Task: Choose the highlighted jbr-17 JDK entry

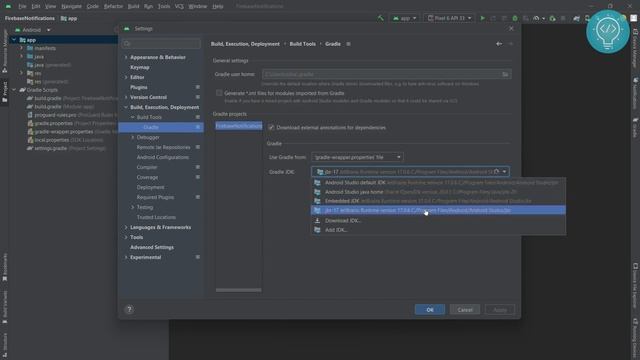Action: click(438, 210)
